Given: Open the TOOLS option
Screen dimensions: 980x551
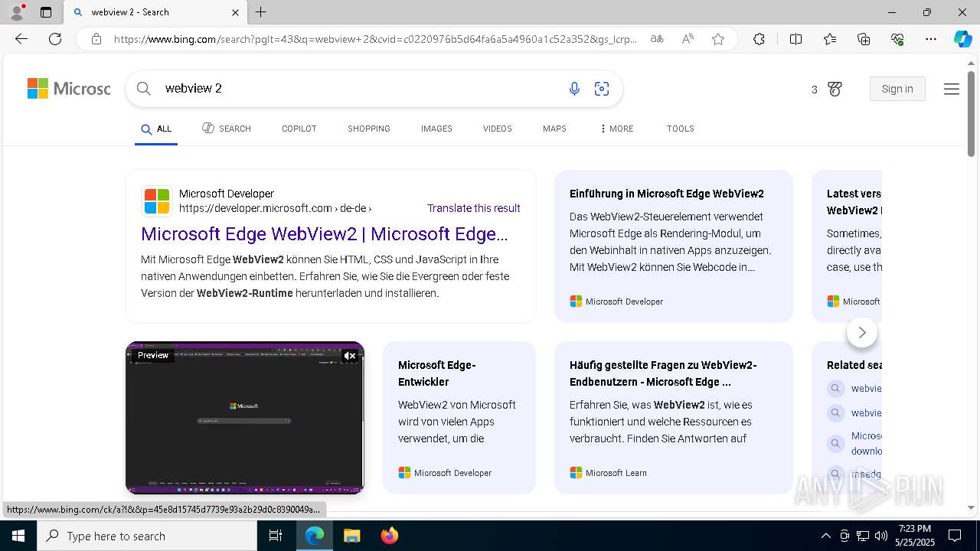Looking at the screenshot, I should coord(680,129).
